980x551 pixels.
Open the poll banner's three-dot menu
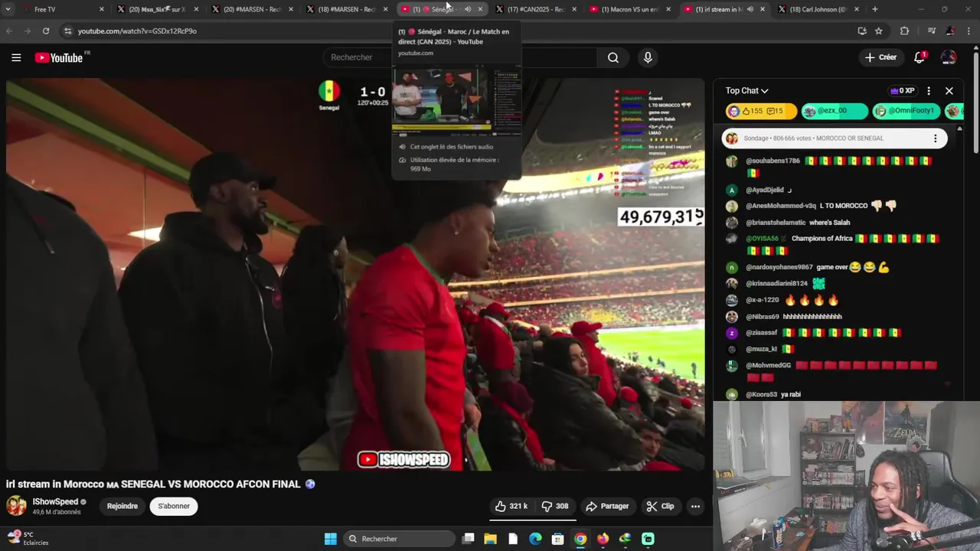click(935, 139)
